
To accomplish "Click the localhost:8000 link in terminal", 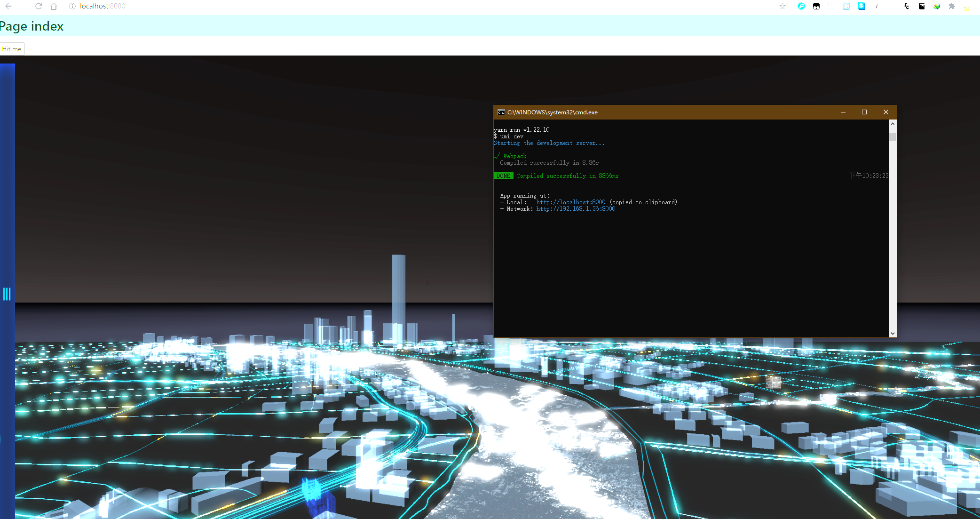I will [x=570, y=202].
